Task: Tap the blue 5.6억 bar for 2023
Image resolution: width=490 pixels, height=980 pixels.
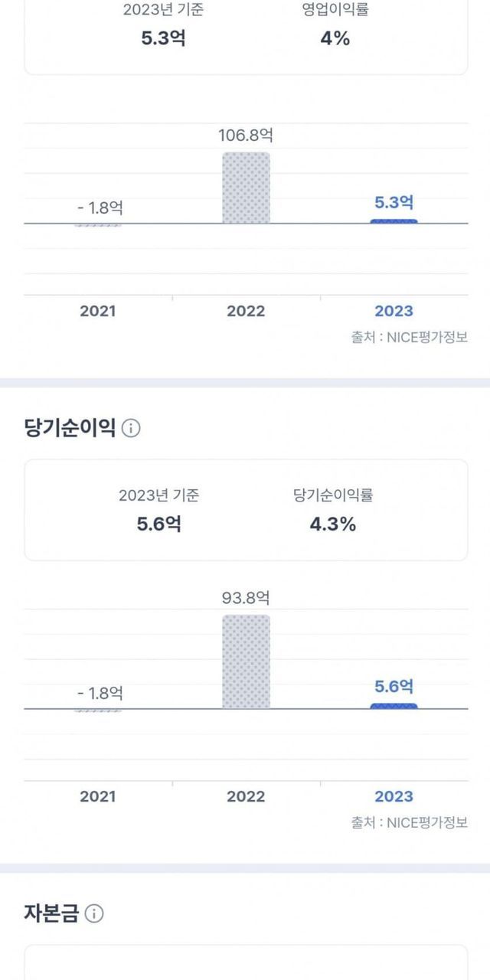Action: (x=394, y=706)
